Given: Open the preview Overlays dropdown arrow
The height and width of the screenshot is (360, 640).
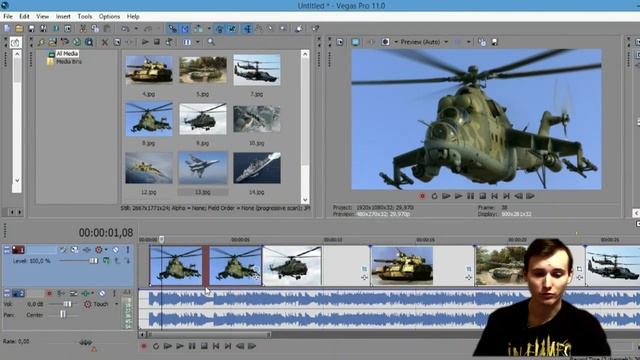Looking at the screenshot, I should click(469, 42).
